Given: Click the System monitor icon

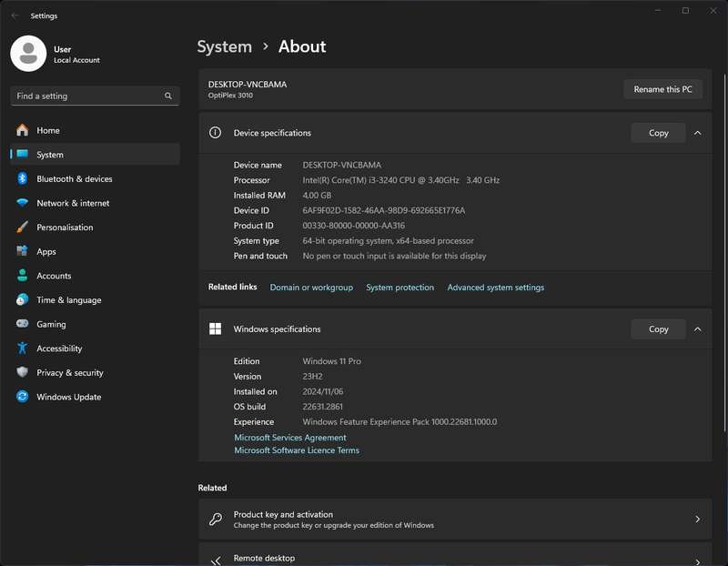Looking at the screenshot, I should [x=22, y=154].
